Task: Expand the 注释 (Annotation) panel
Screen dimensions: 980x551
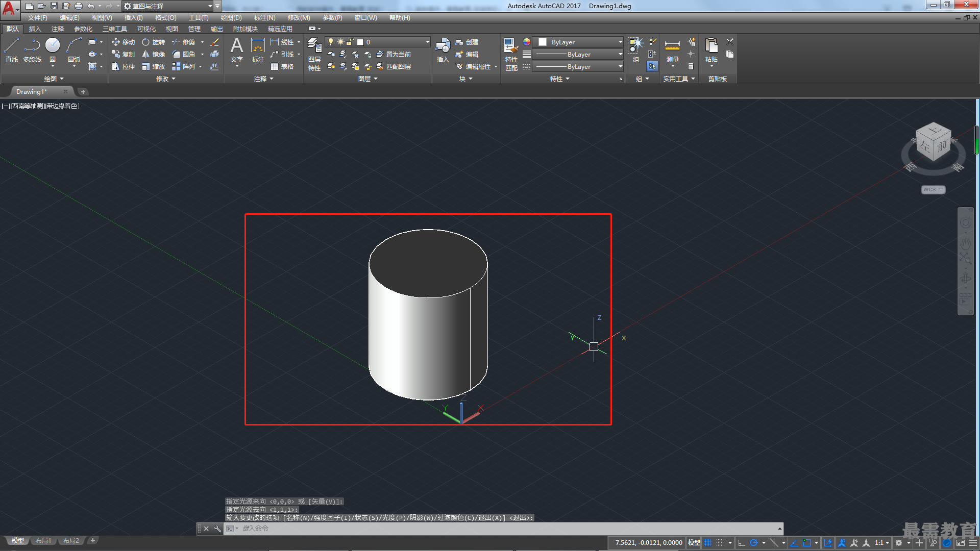Action: pyautogui.click(x=264, y=79)
